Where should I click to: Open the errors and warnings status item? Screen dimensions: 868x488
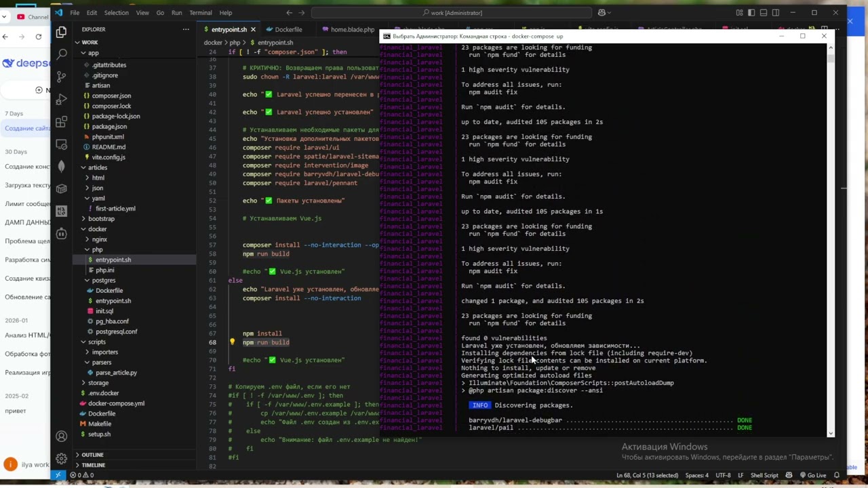[x=81, y=475]
